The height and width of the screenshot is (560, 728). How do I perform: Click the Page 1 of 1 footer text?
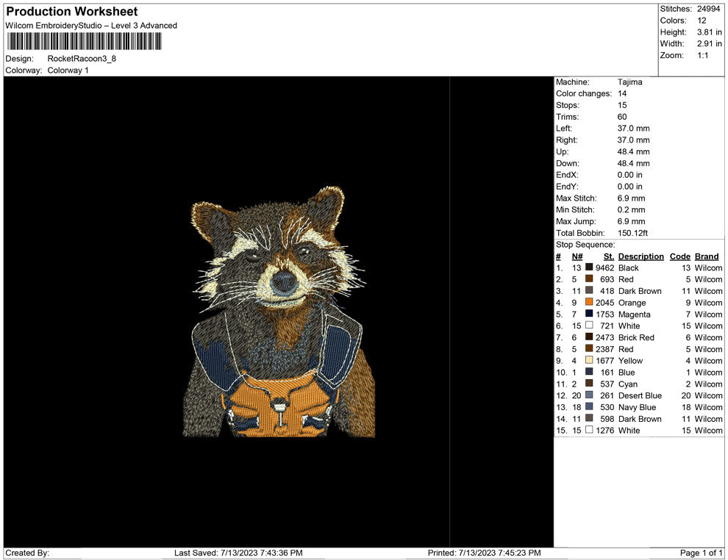click(x=702, y=553)
